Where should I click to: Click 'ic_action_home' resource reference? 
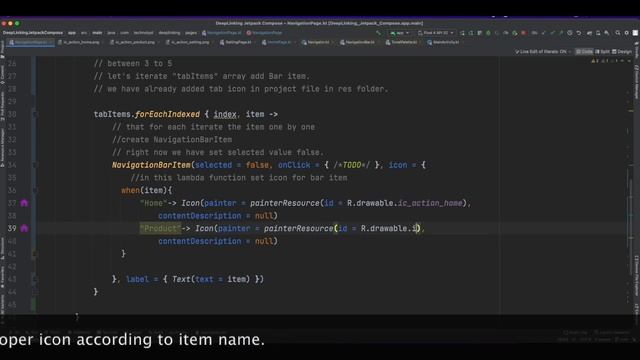(x=430, y=203)
